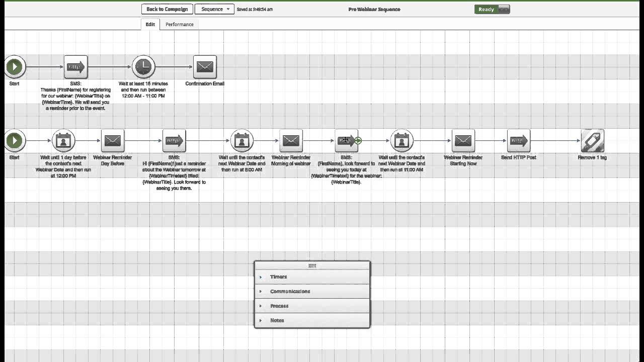644x362 pixels.
Task: Click the Start icon of the top sequence
Action: 15,66
